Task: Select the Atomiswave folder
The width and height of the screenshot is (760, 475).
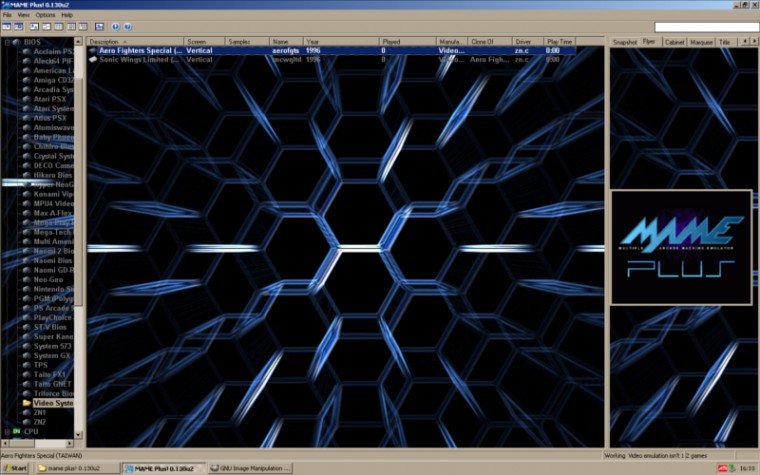Action: coord(53,127)
